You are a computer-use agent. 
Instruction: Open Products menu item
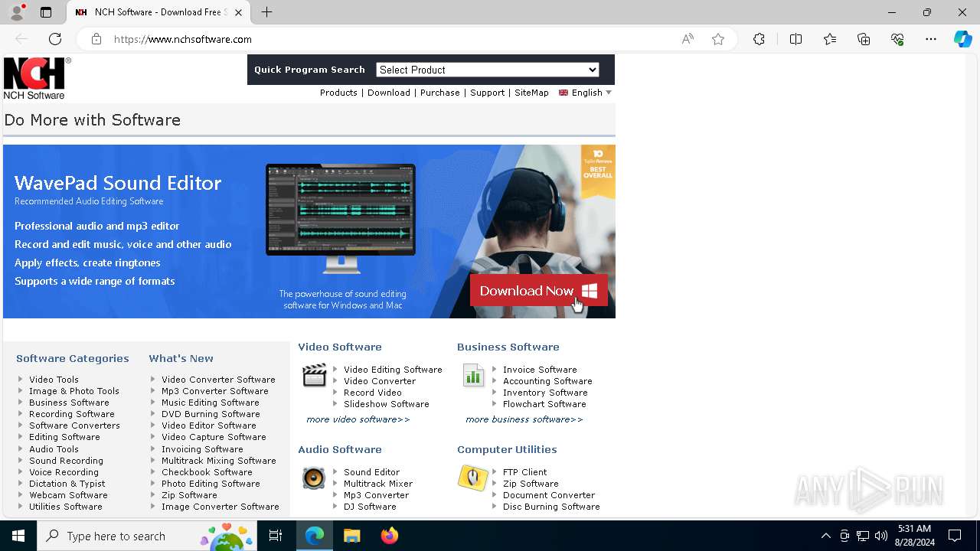(338, 93)
